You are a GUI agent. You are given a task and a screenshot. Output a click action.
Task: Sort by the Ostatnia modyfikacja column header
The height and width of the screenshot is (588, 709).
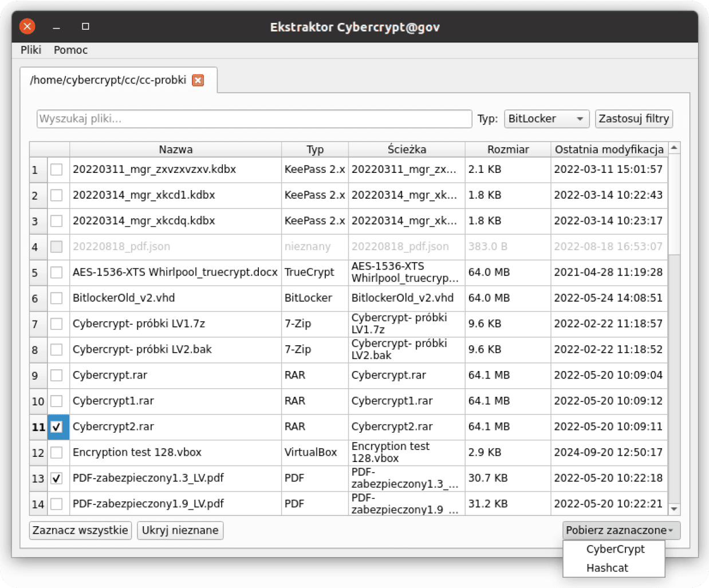[609, 149]
